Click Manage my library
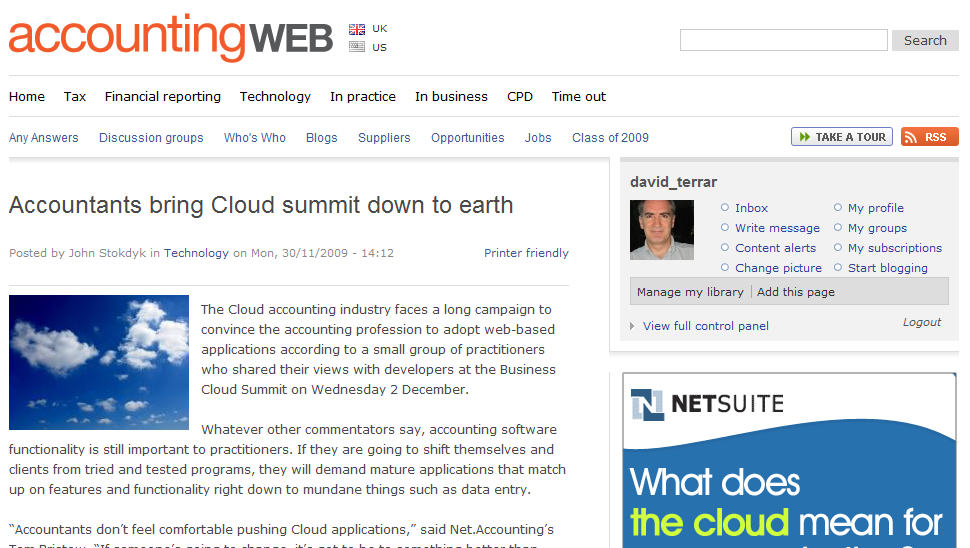This screenshot has height=548, width=970. tap(690, 292)
